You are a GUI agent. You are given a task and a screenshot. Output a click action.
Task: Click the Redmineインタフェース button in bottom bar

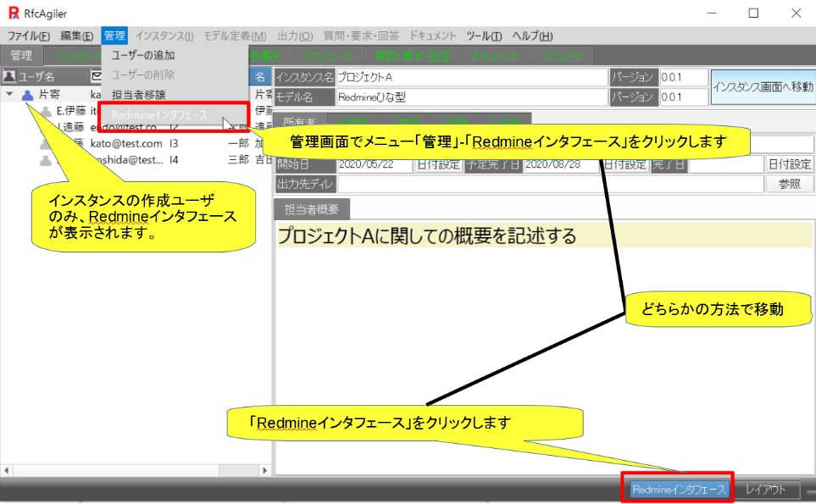click(678, 490)
